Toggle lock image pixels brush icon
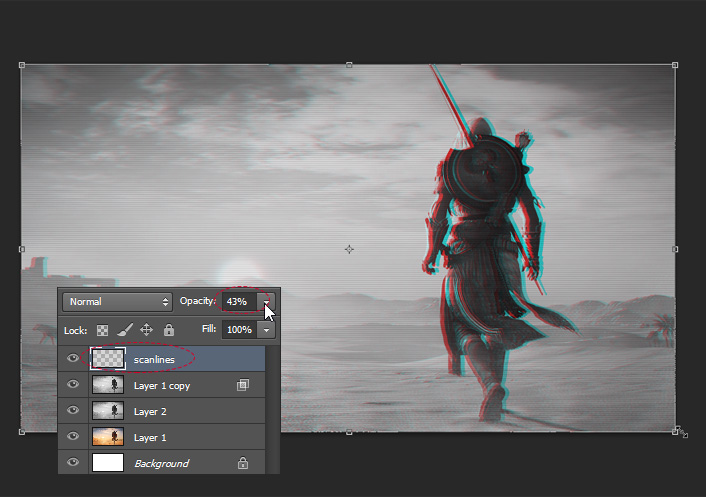Viewport: 706px width, 497px height. pos(125,330)
